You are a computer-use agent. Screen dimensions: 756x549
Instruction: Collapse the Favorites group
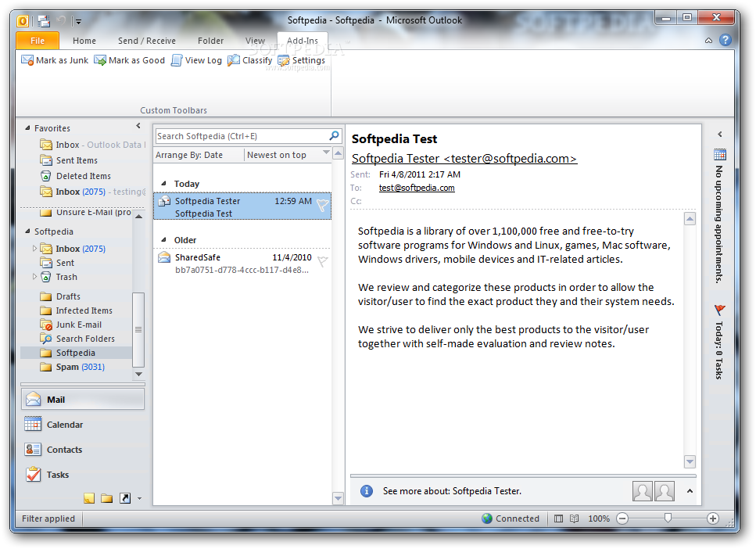click(27, 128)
